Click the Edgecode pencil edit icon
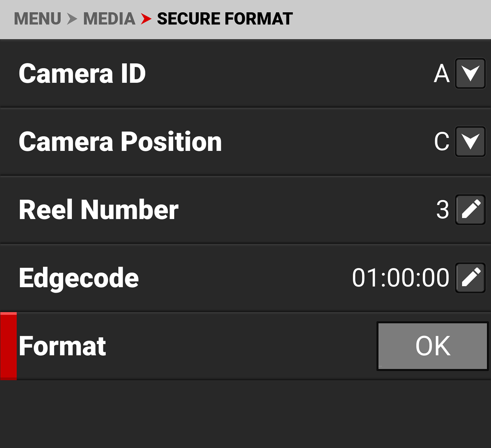This screenshot has width=491, height=448. click(470, 278)
